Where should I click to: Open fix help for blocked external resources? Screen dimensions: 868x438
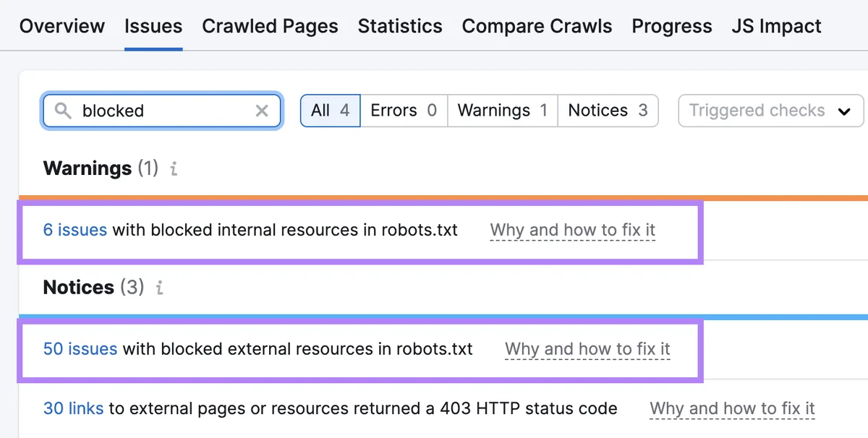tap(587, 349)
